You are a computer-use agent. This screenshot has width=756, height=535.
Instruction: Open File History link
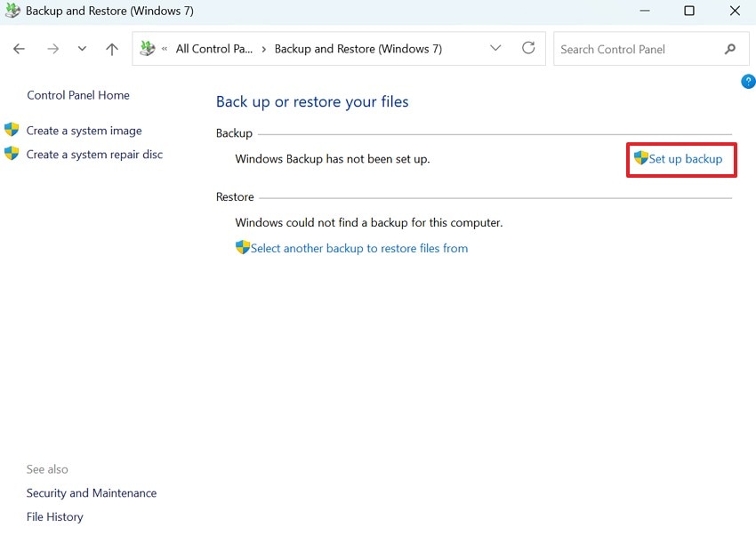point(54,517)
